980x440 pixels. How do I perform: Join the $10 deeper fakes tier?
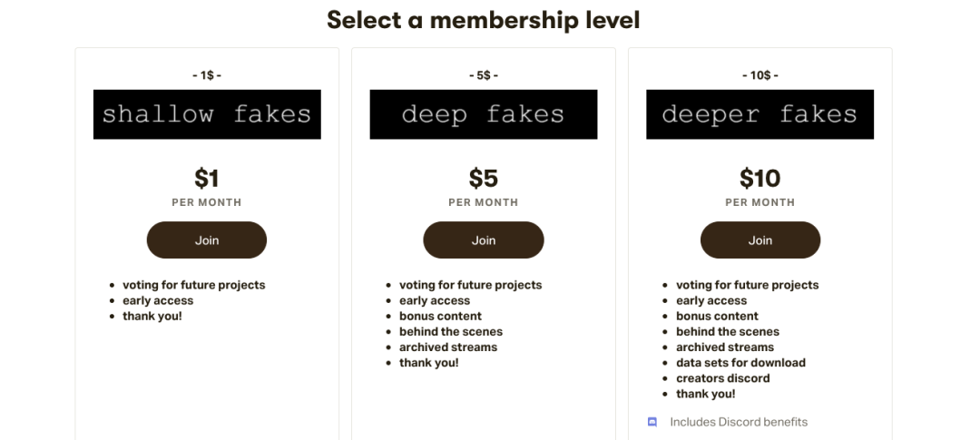coord(760,240)
